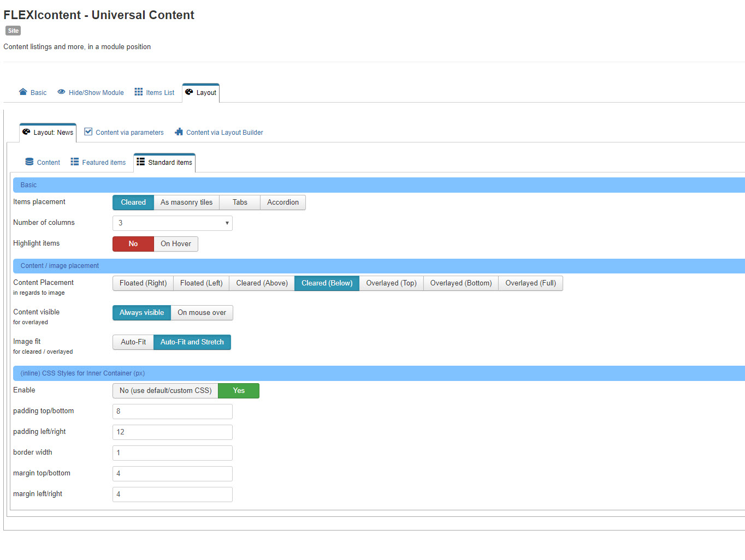Click the 'Image fit' label
Screen dimensions: 745x560
click(x=27, y=342)
